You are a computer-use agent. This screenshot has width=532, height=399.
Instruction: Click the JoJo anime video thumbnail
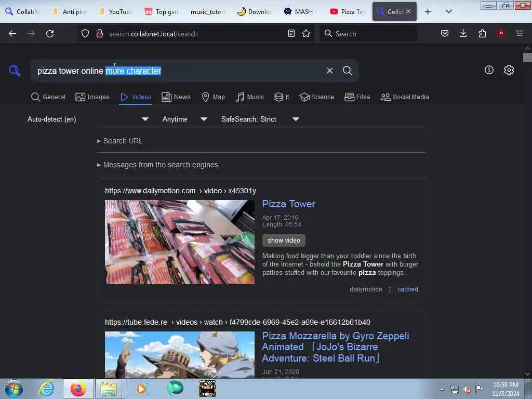pyautogui.click(x=179, y=354)
